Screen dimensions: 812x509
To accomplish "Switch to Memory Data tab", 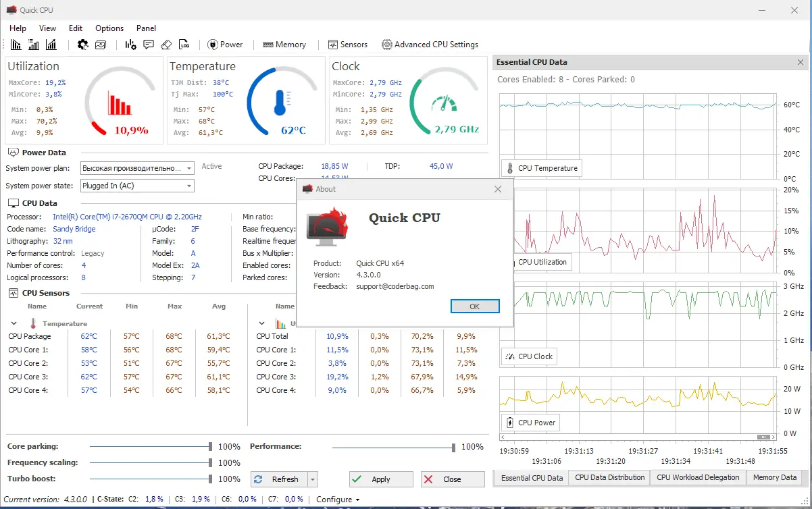I will point(775,477).
